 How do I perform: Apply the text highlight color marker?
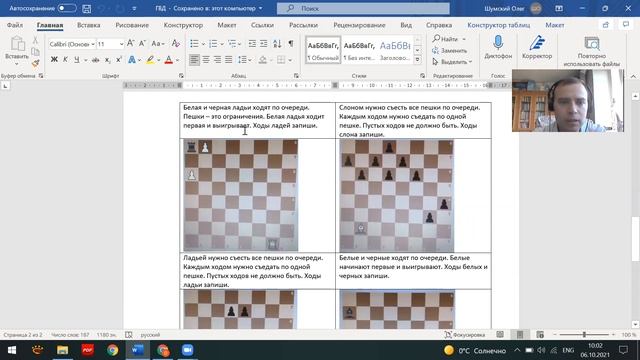[x=150, y=60]
